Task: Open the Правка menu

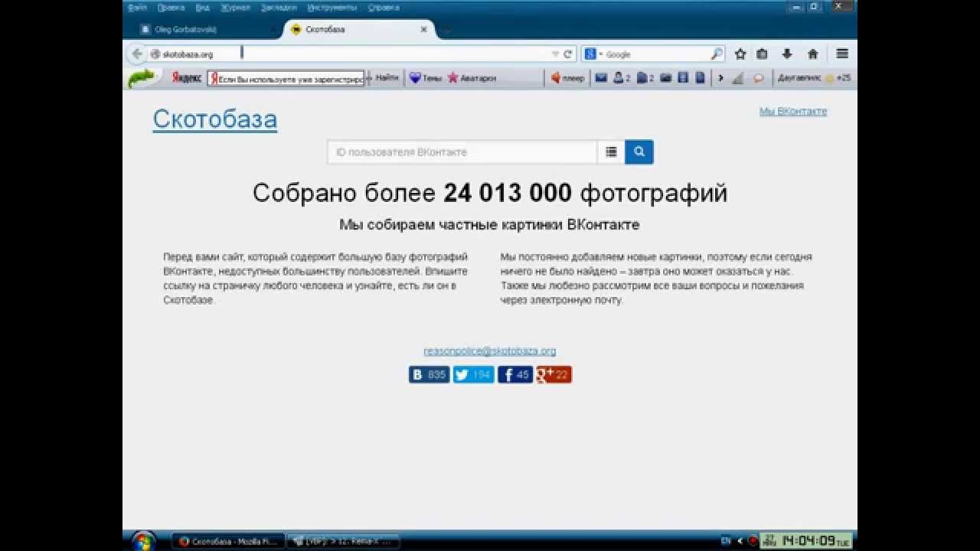Action: tap(171, 8)
